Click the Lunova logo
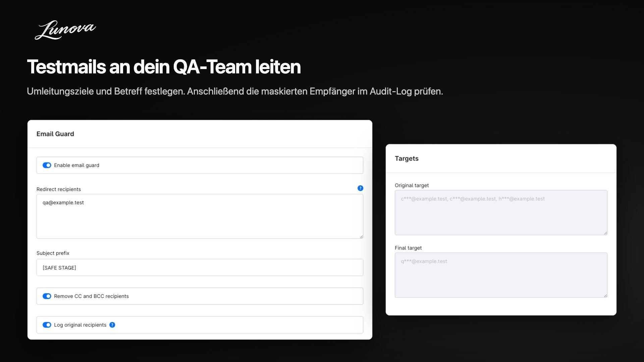 coord(65,30)
